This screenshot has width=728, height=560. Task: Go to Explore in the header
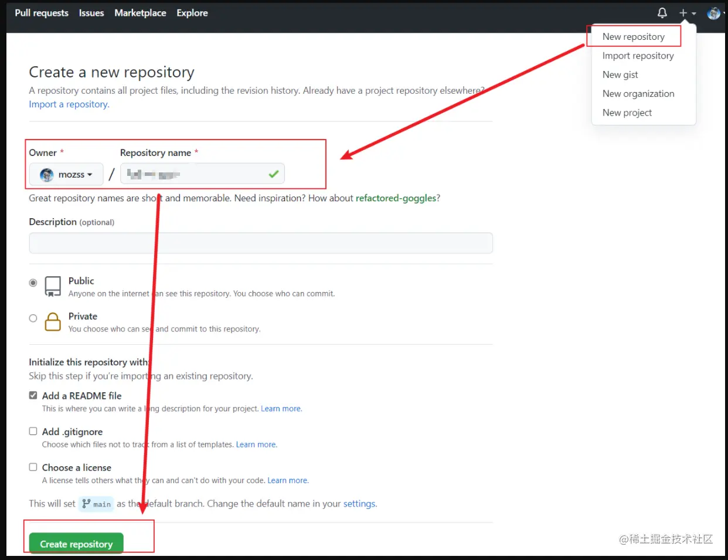click(x=192, y=13)
